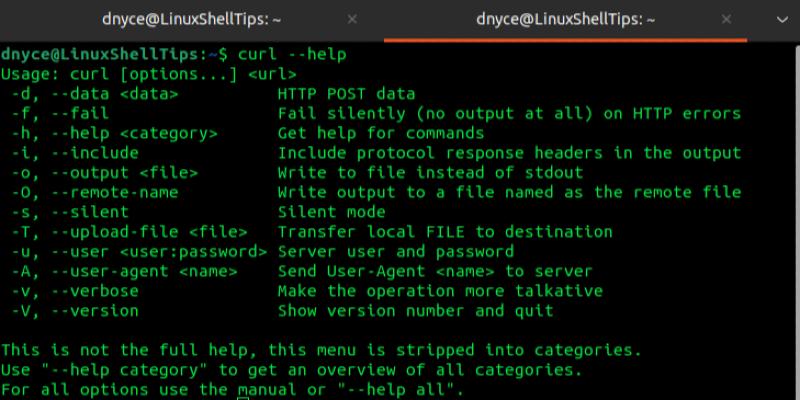The image size is (800, 400).
Task: Close the right active terminal tab
Action: tap(775, 19)
